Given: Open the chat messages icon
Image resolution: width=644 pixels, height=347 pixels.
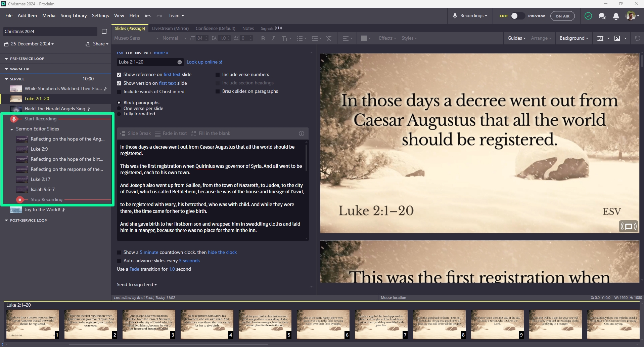Looking at the screenshot, I should 602,16.
